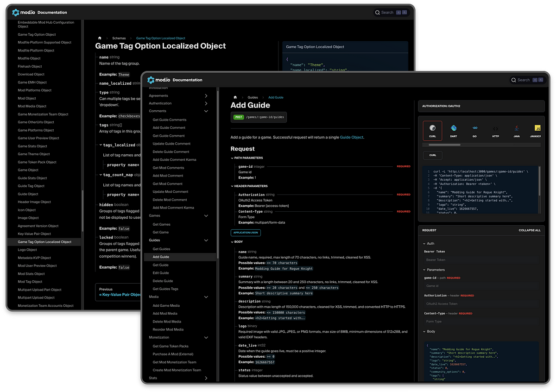Open the Get Guides sidebar item
The height and width of the screenshot is (392, 556).
pyautogui.click(x=161, y=249)
